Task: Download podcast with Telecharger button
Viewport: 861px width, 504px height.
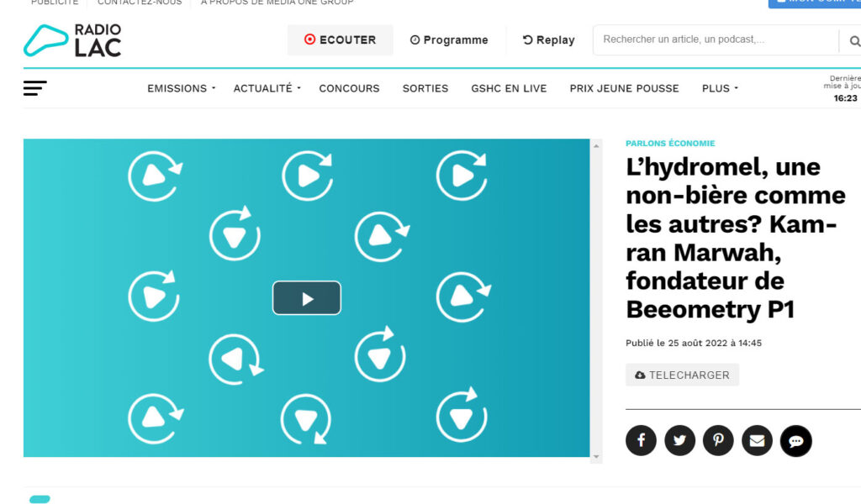Action: 682,375
